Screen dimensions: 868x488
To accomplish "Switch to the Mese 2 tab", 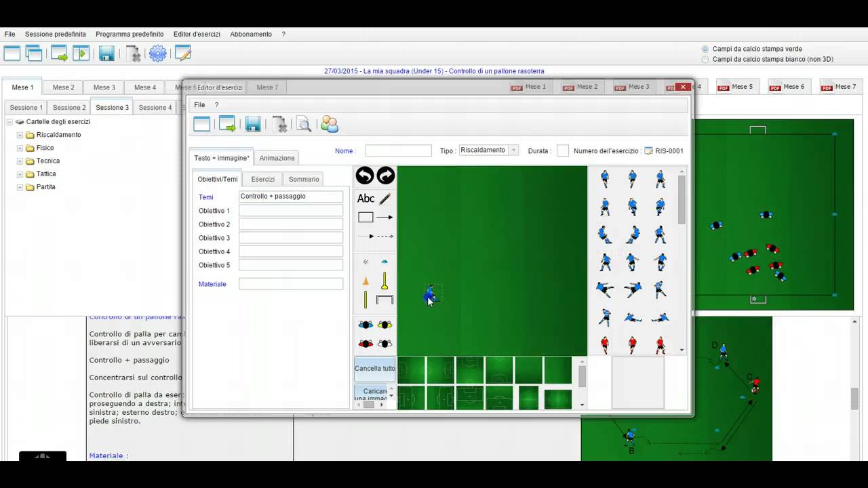I will pos(64,87).
